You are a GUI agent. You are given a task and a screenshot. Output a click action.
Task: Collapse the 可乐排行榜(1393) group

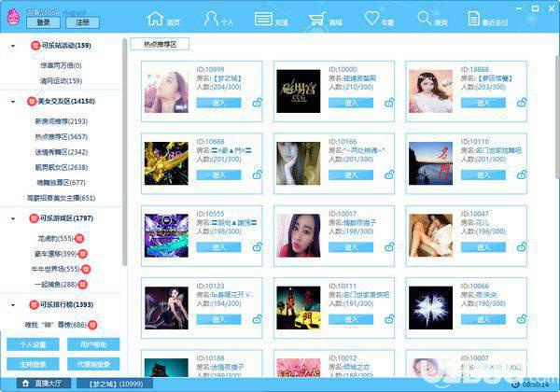[x=13, y=305]
